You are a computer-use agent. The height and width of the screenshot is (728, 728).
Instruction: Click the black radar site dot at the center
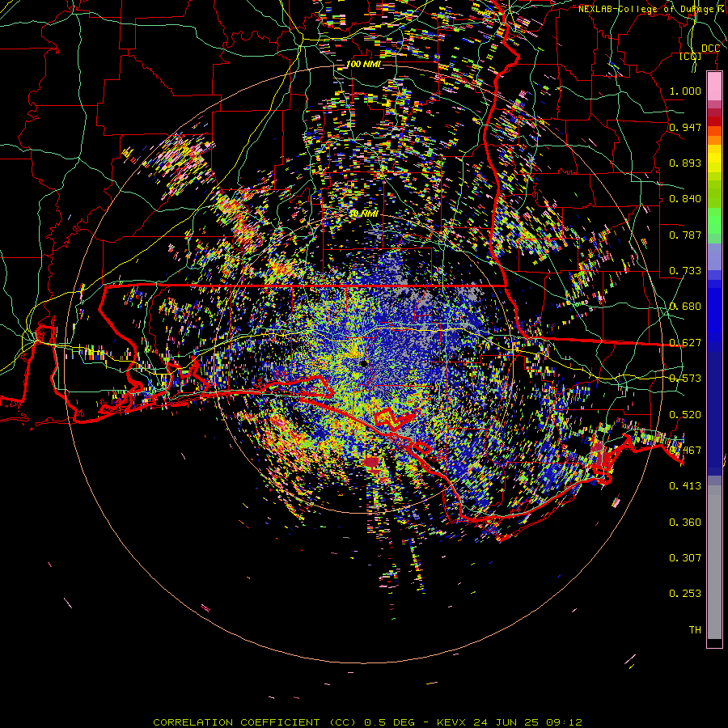coord(363,363)
